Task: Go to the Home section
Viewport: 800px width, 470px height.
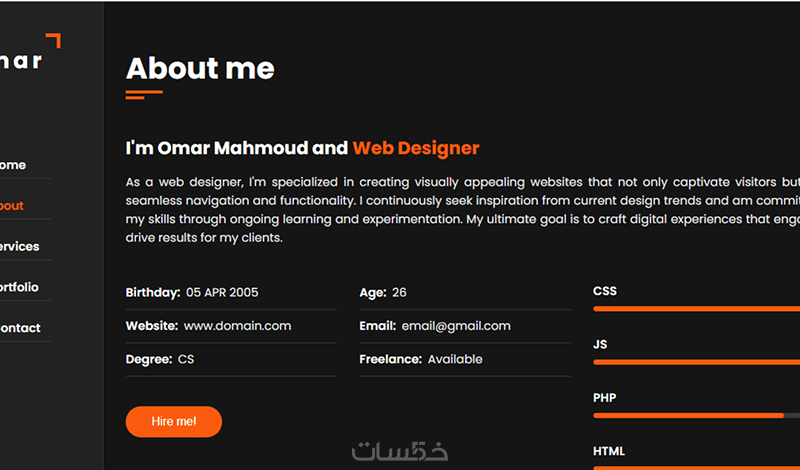Action: 13,165
